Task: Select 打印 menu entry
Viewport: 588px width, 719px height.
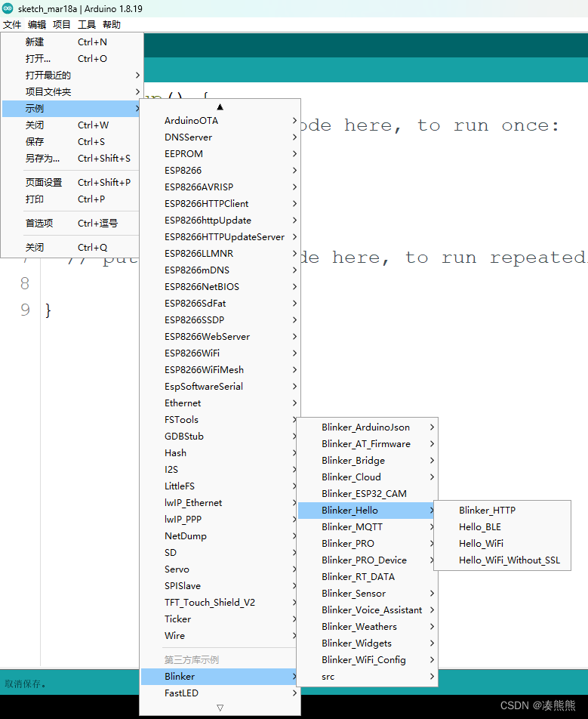Action: (x=72, y=199)
